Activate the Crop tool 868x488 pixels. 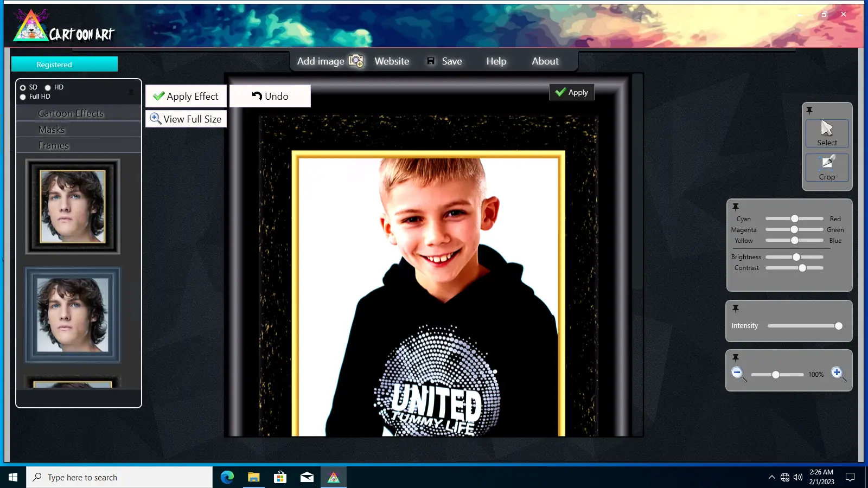pos(827,168)
